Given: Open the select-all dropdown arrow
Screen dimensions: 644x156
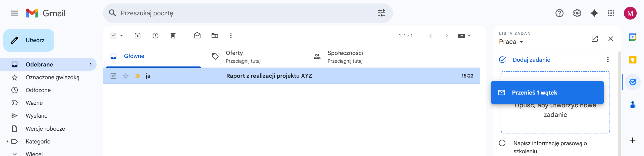Looking at the screenshot, I should [x=122, y=36].
